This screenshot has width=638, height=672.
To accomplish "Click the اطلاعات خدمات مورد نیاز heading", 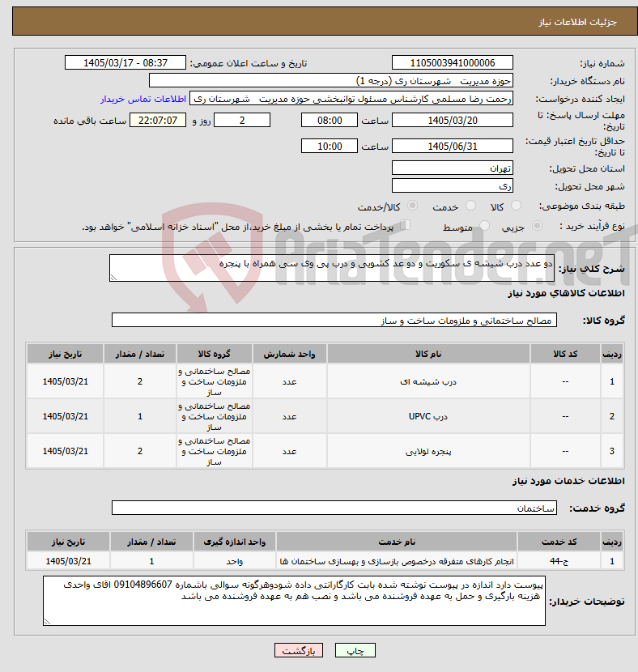I will point(568,481).
